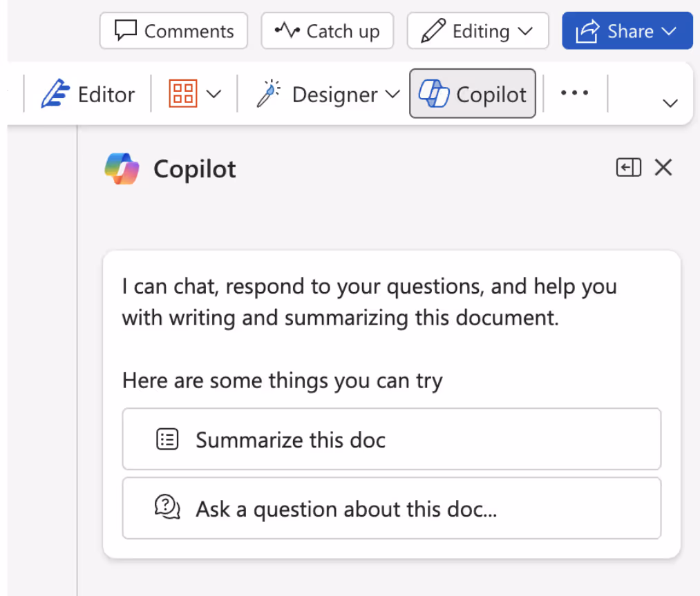Viewport: 700px width, 596px height.
Task: Open the Share dropdown arrow
Action: click(x=669, y=30)
